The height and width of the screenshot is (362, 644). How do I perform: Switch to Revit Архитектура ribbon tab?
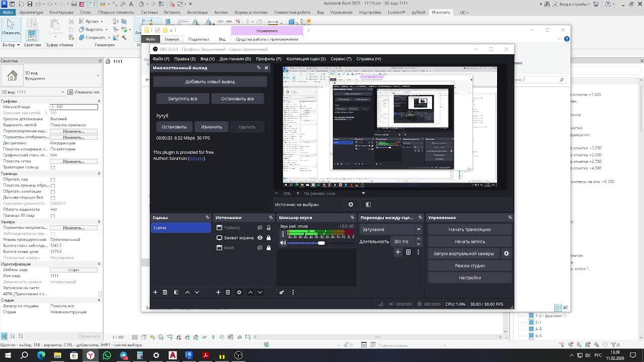(x=31, y=12)
